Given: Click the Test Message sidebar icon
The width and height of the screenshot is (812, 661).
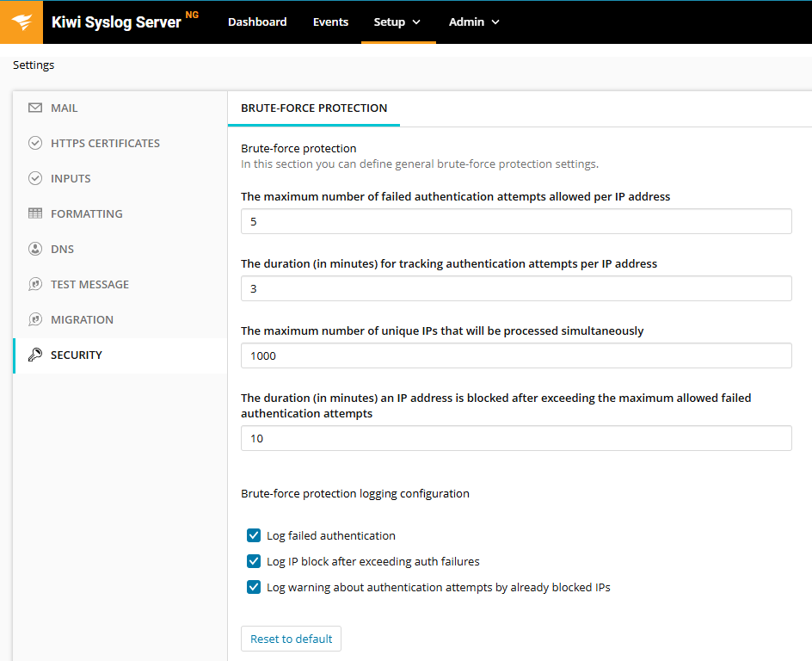Looking at the screenshot, I should coord(35,285).
